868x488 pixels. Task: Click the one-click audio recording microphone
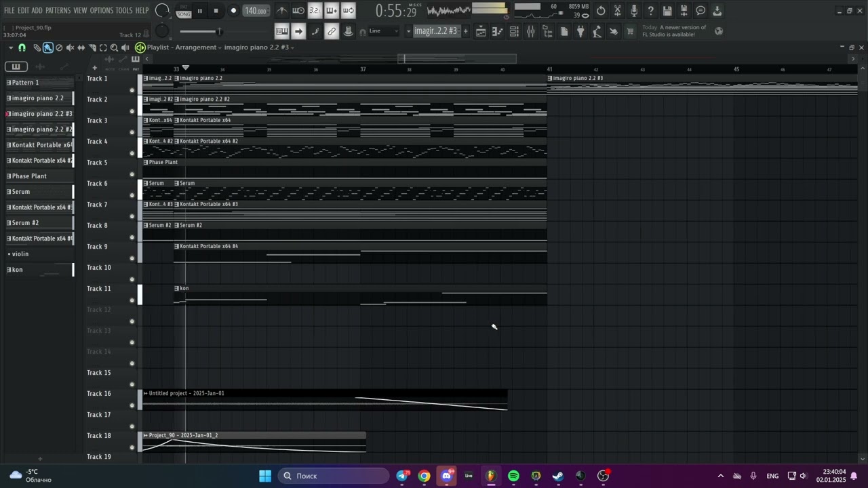[634, 11]
